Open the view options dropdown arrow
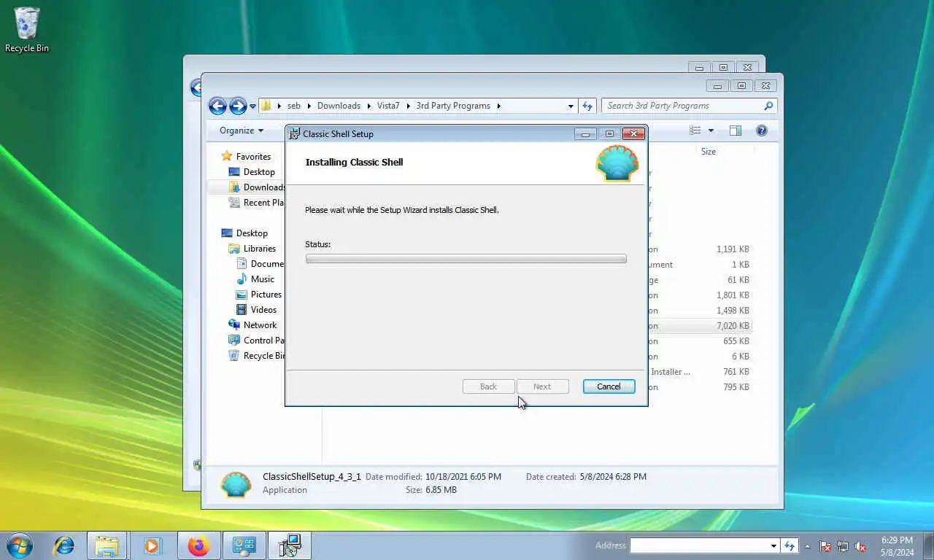The image size is (934, 560). [711, 131]
